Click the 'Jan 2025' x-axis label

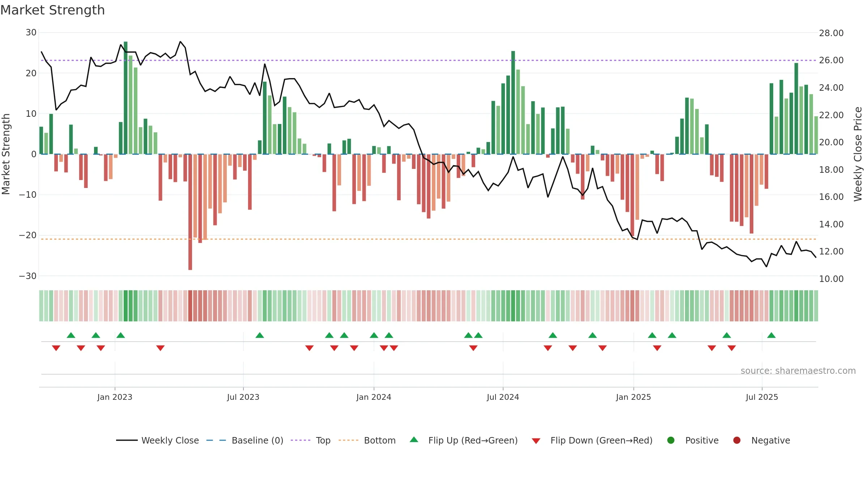(633, 397)
